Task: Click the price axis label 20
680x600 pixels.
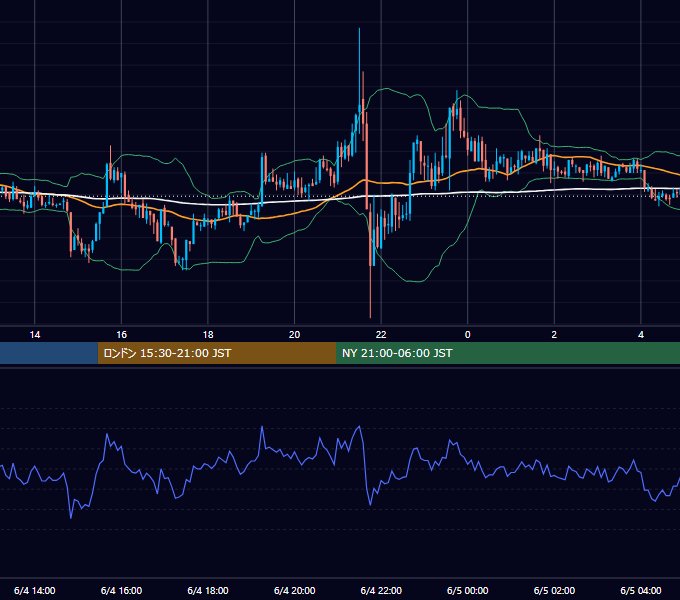Action: pos(294,335)
